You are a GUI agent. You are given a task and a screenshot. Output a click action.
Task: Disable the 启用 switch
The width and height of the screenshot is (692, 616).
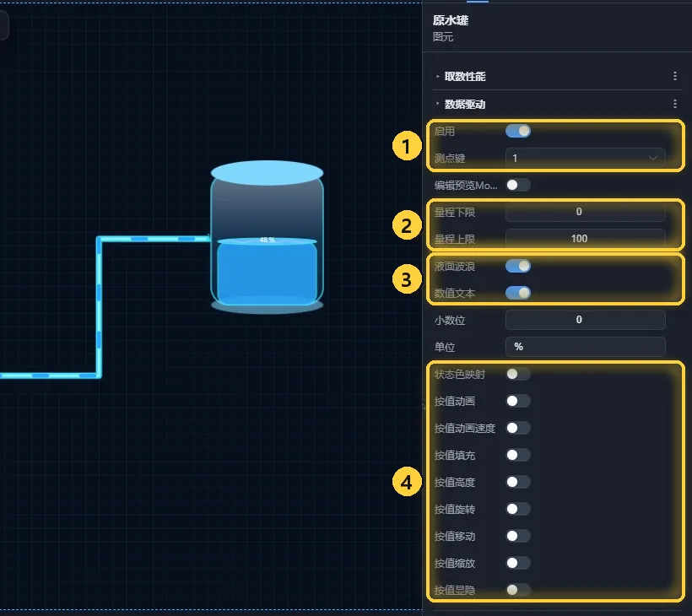pos(518,131)
